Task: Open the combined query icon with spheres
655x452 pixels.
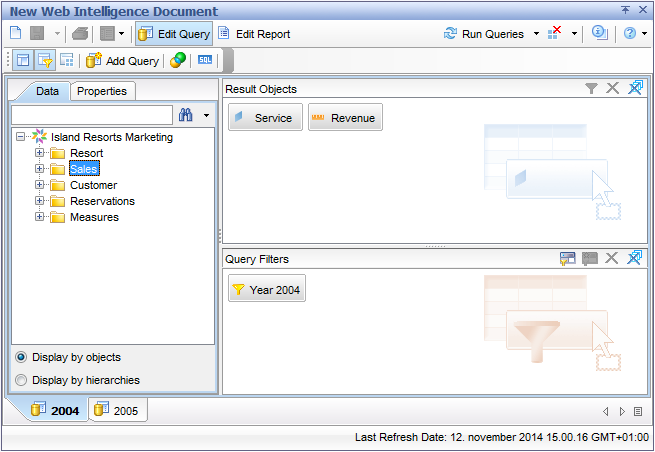Action: (x=177, y=61)
